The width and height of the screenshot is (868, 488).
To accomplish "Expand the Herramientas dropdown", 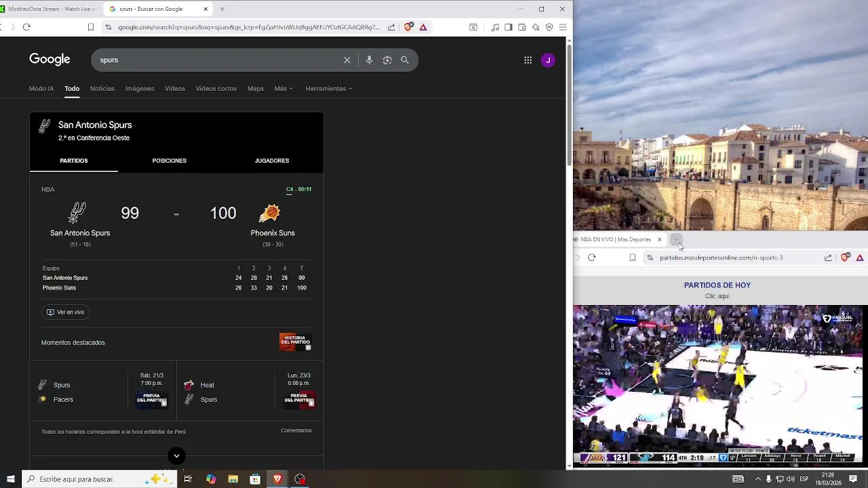I will pos(329,89).
